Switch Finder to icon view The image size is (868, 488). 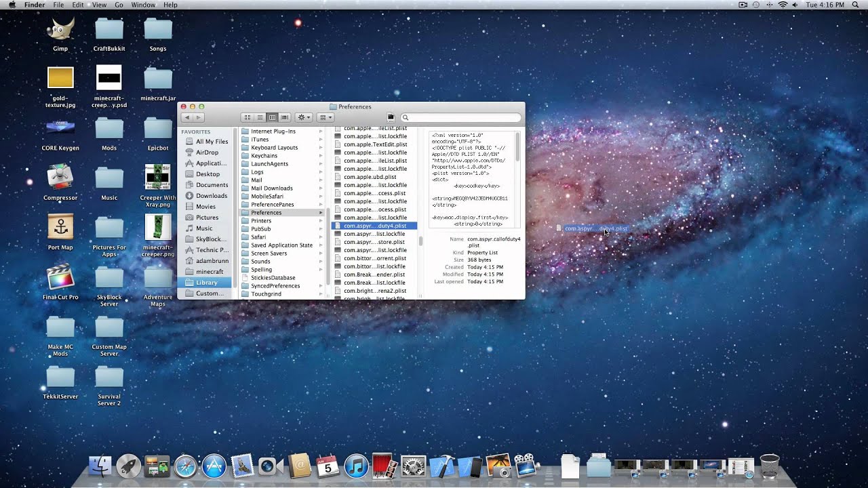(x=248, y=118)
